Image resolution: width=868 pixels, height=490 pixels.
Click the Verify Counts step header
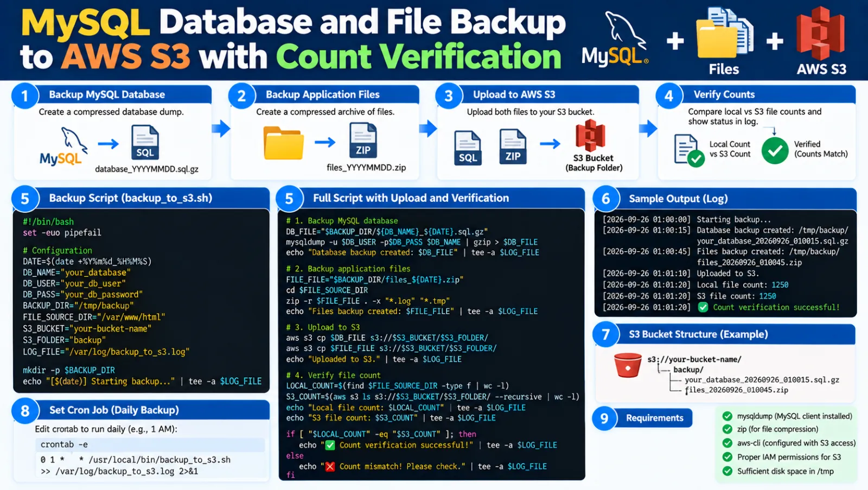tap(756, 94)
